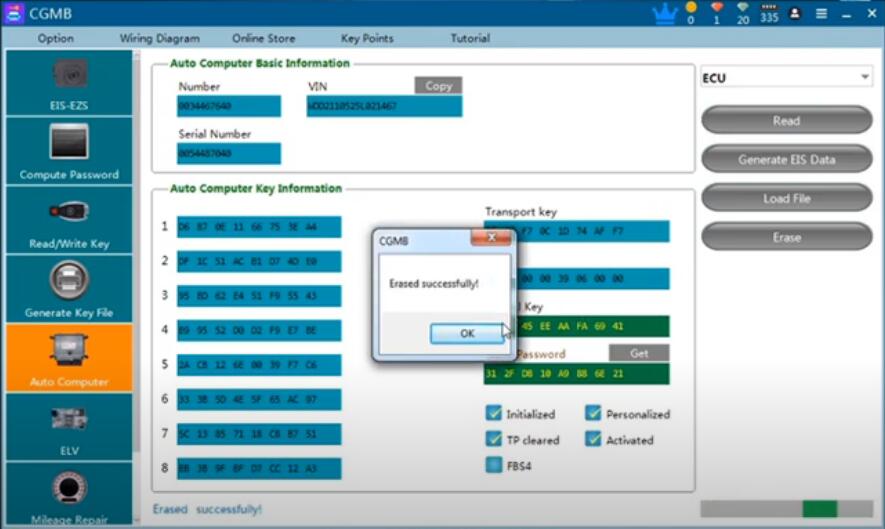Image resolution: width=885 pixels, height=529 pixels.
Task: Copy the VIN with Copy button
Action: click(438, 86)
